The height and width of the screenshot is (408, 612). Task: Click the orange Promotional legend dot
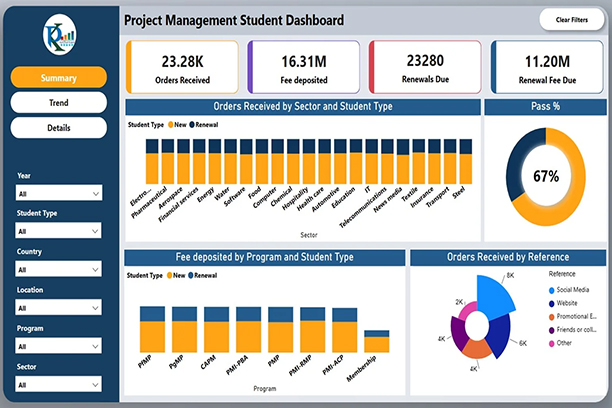tap(553, 316)
